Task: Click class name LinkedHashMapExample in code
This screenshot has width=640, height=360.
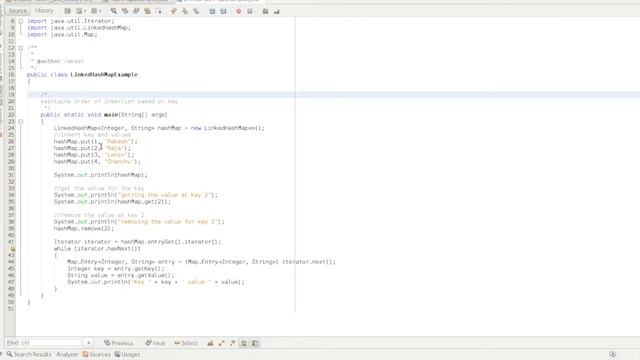Action: point(104,75)
